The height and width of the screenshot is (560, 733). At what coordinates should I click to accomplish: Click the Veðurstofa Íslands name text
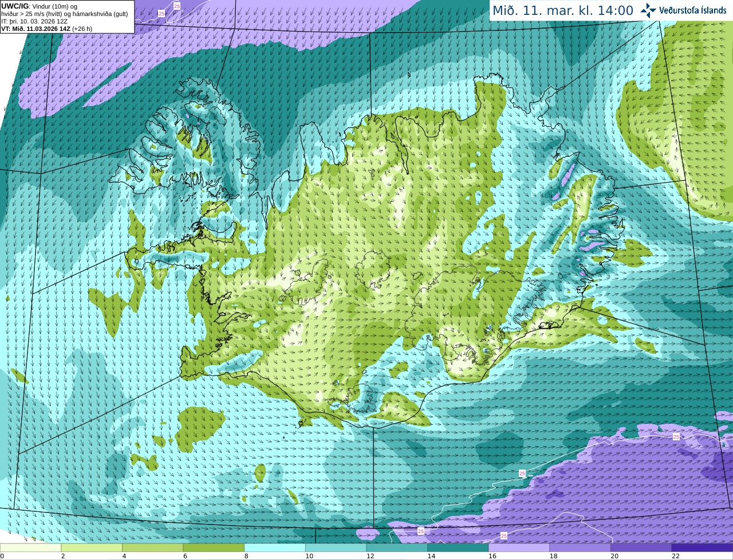[693, 10]
